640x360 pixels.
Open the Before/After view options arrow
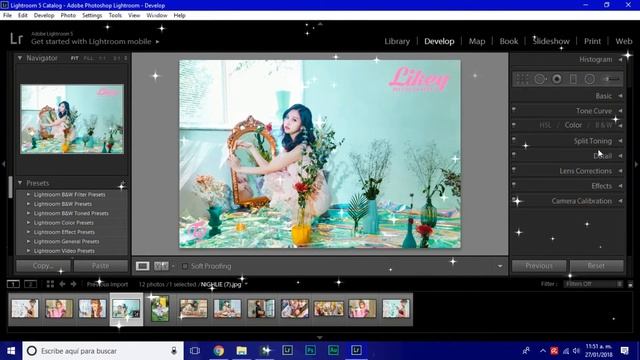173,266
